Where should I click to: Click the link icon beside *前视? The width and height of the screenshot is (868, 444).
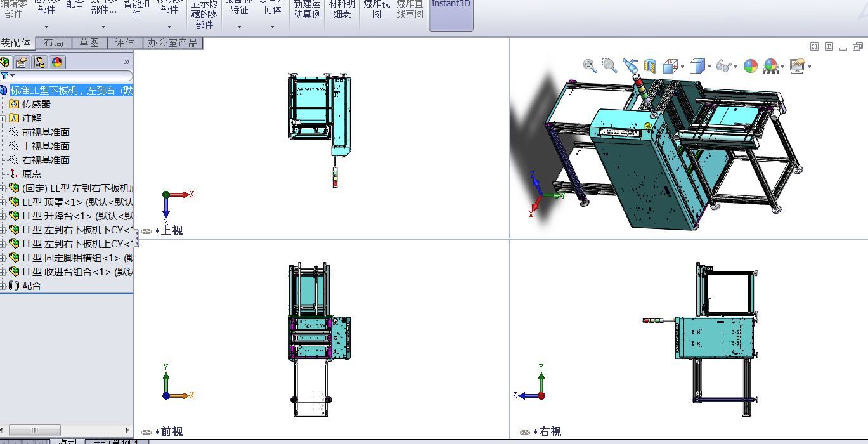(146, 433)
